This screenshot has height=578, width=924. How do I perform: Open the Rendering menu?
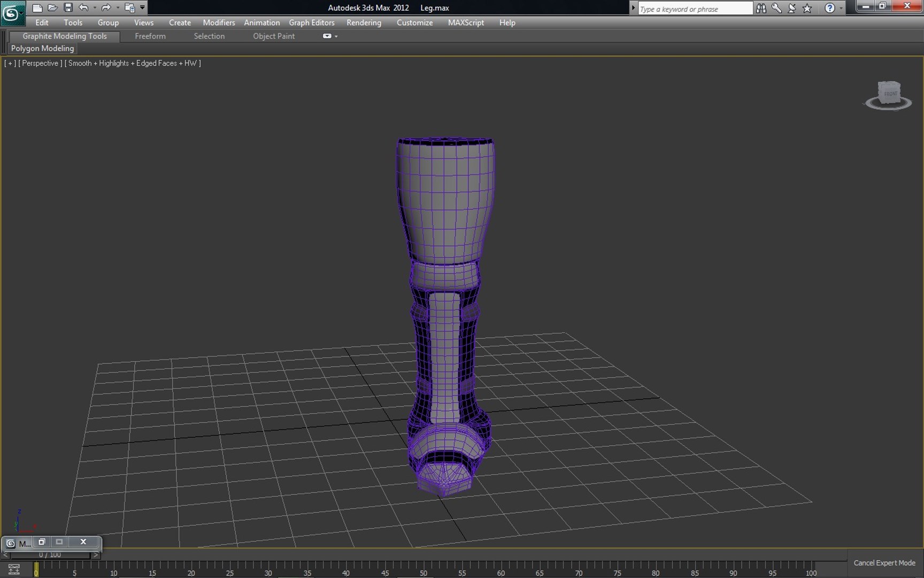point(364,22)
